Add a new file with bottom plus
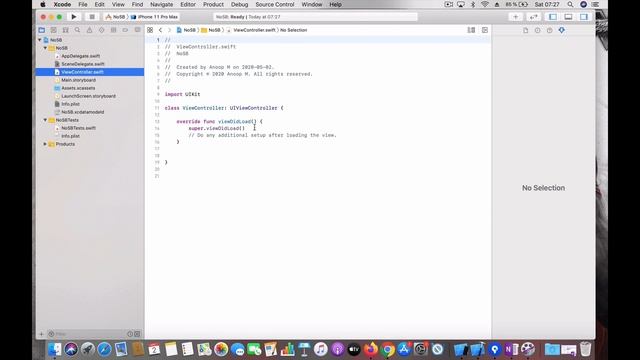Viewport: 640px width, 360px height. 41,334
